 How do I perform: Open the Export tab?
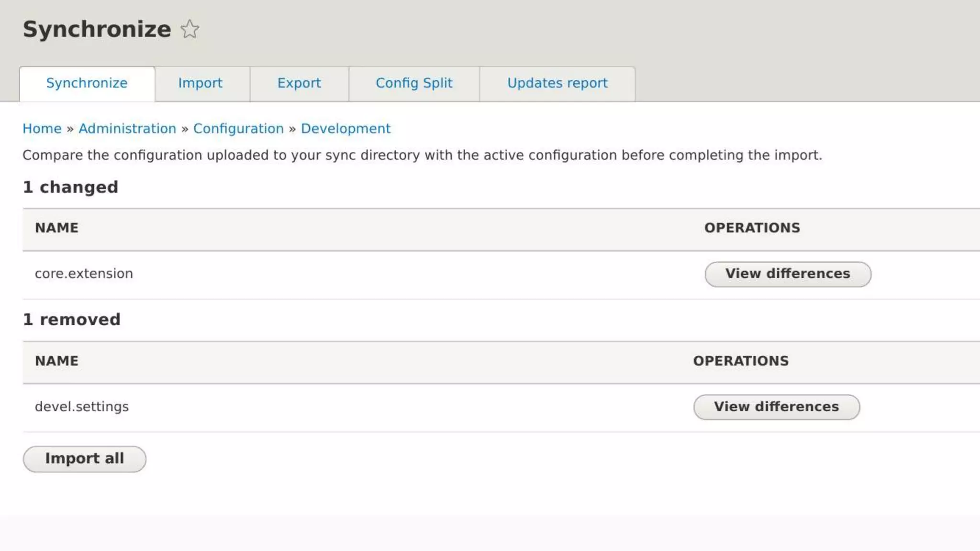(x=299, y=83)
